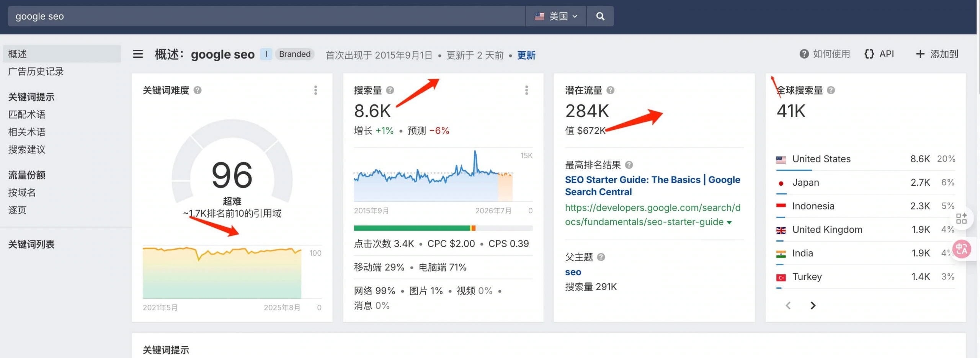This screenshot has width=980, height=358.
Task: Click the search magnifier icon
Action: [x=599, y=16]
